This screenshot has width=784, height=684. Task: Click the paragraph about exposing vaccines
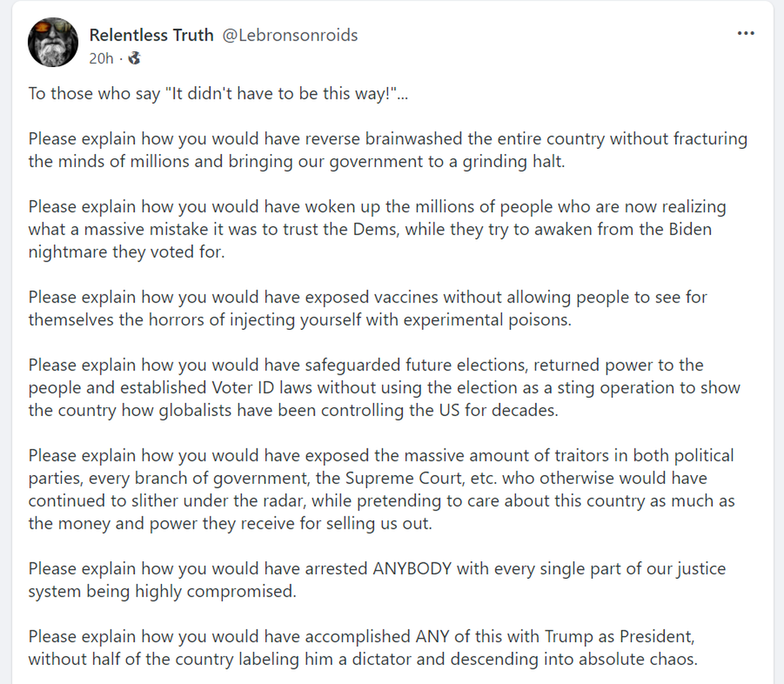coord(367,308)
